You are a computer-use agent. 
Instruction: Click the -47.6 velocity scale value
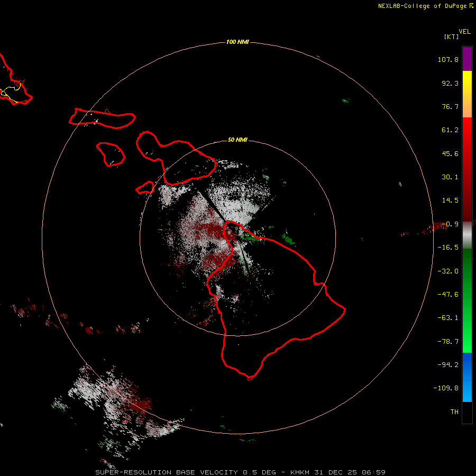click(x=448, y=295)
